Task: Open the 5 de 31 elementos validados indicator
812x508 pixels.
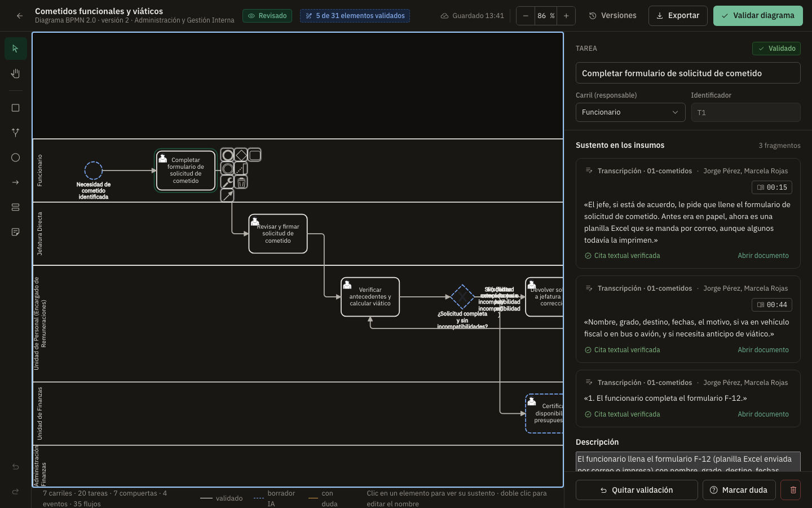Action: tap(355, 16)
